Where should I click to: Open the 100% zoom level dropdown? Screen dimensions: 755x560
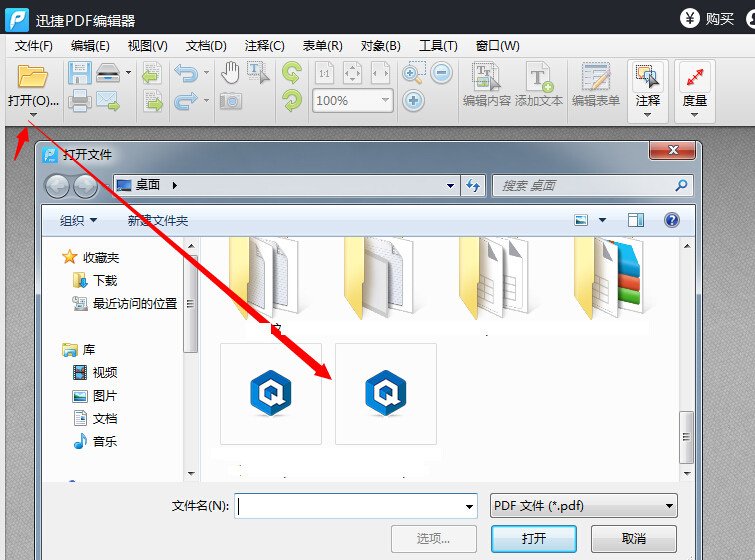pos(385,100)
